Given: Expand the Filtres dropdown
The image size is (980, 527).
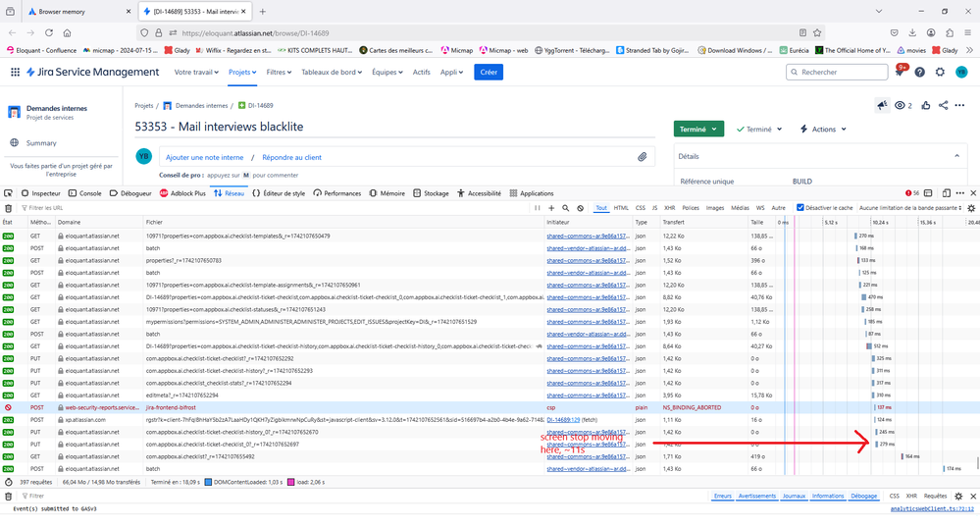Looking at the screenshot, I should coord(279,72).
